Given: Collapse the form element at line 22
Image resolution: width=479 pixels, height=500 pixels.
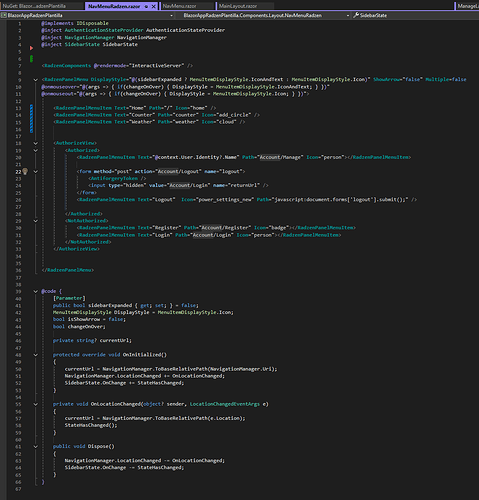Looking at the screenshot, I should [x=36, y=171].
